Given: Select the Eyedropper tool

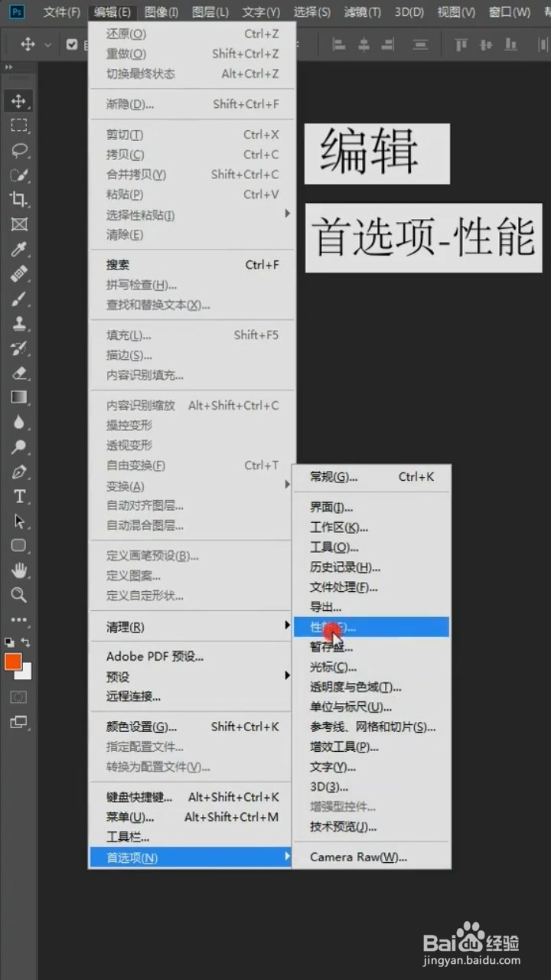Looking at the screenshot, I should (x=19, y=249).
